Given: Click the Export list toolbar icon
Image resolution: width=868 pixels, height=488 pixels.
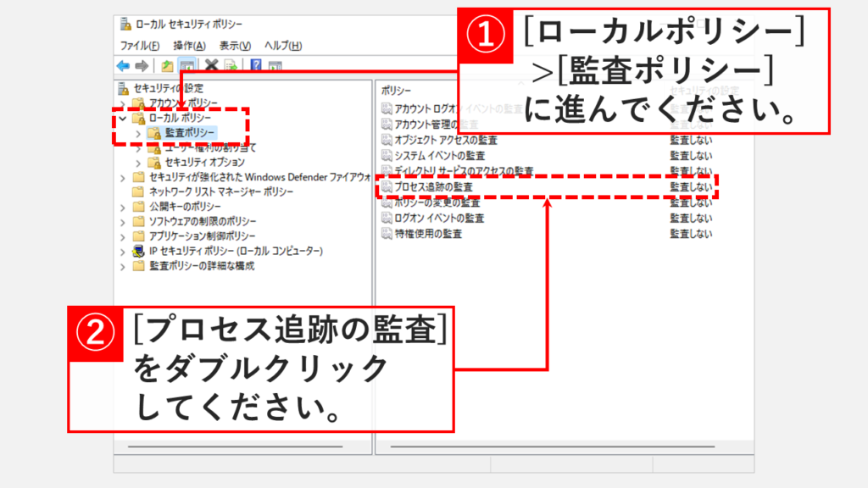Looking at the screenshot, I should point(230,66).
